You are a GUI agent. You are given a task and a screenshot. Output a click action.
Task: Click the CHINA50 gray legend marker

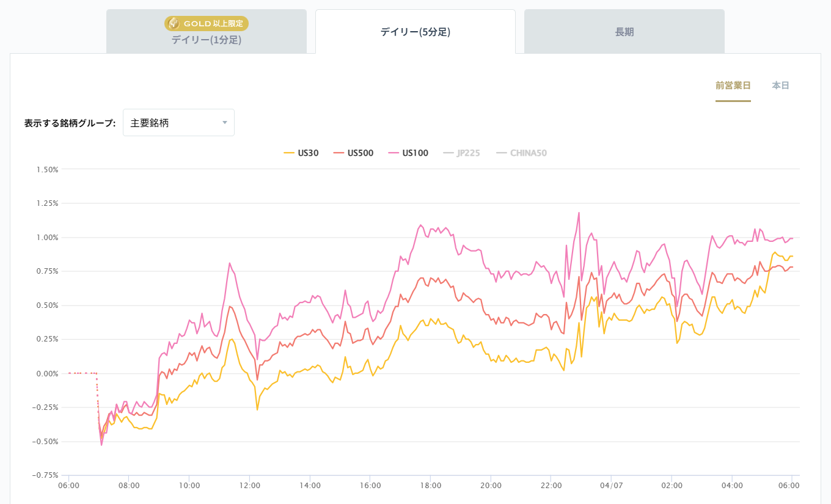[x=501, y=153]
